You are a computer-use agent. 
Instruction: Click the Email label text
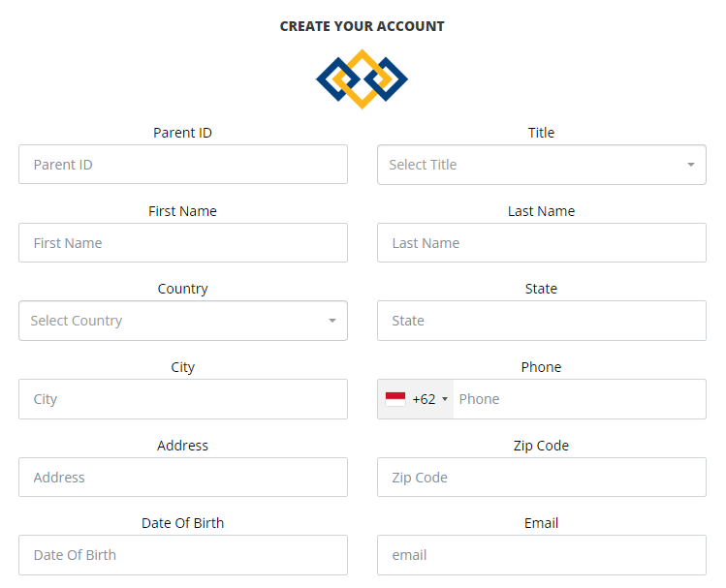click(x=541, y=523)
